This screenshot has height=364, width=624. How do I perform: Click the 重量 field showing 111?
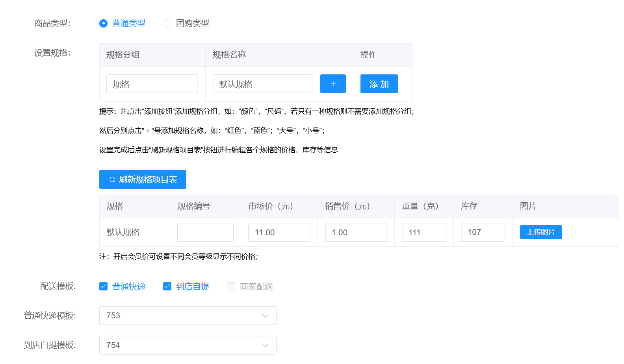[423, 232]
